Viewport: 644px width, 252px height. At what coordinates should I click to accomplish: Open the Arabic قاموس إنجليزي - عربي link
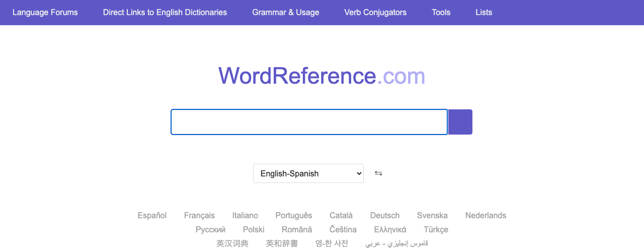[397, 243]
